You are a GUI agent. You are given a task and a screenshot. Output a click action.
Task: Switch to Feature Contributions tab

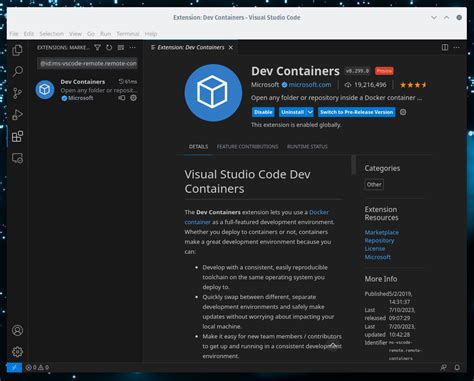(x=247, y=147)
